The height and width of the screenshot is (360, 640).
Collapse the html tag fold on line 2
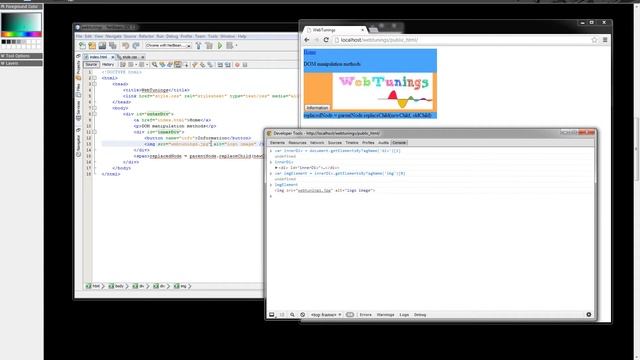[x=94, y=78]
